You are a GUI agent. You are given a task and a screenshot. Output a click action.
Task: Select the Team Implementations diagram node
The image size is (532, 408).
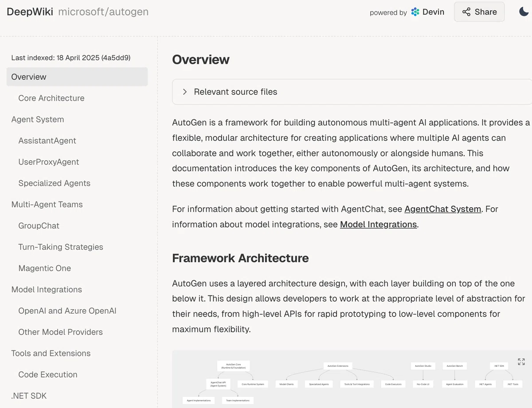(238, 400)
